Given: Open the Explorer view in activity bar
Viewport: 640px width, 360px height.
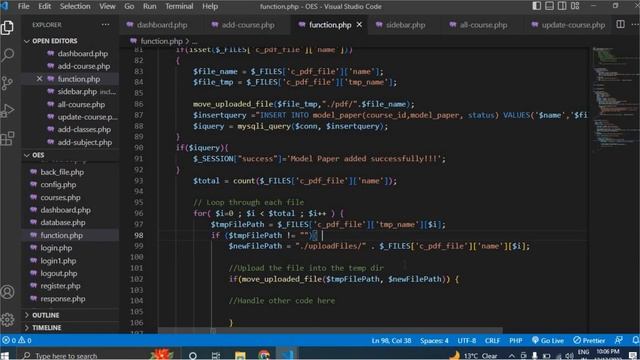Looking at the screenshot, I should (7, 27).
